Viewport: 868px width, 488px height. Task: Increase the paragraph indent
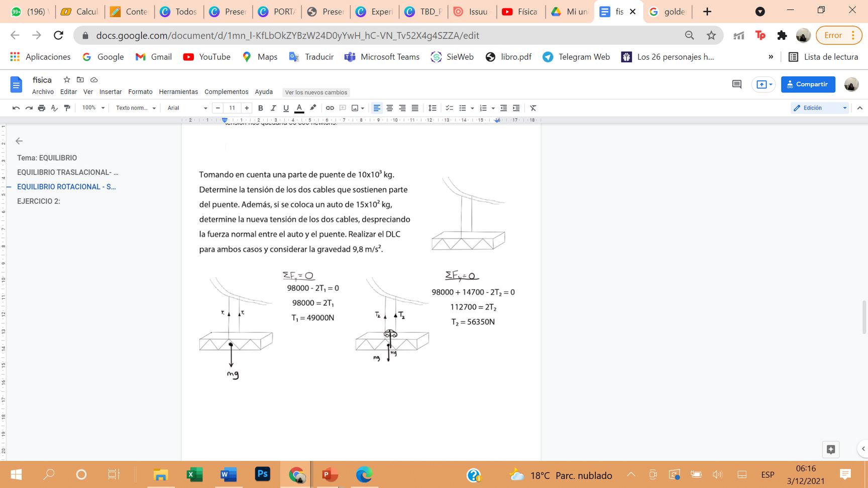(x=516, y=108)
